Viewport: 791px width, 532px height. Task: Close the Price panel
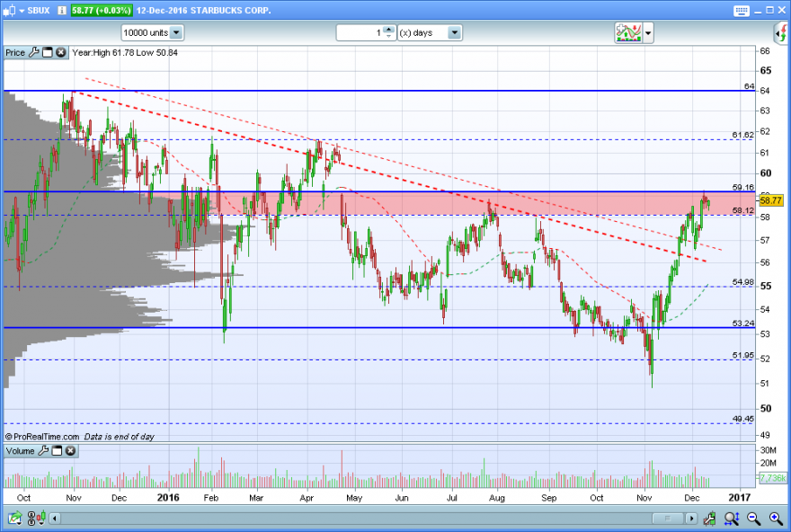point(61,52)
